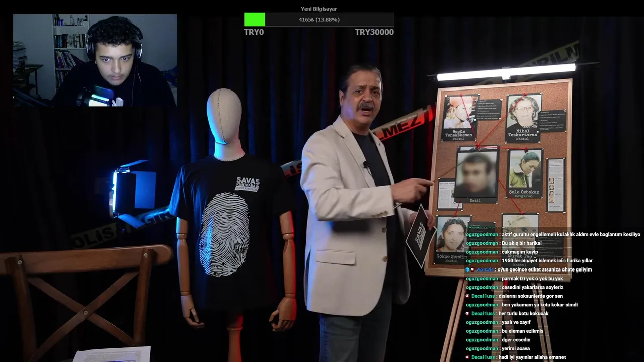This screenshot has width=644, height=362.
Task: Open oguzgoodman username on 'Bu akış bir harika!'
Action: 482,243
